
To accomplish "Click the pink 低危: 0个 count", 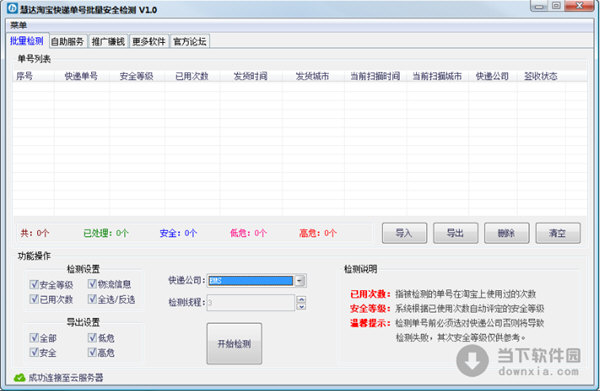I will (248, 233).
